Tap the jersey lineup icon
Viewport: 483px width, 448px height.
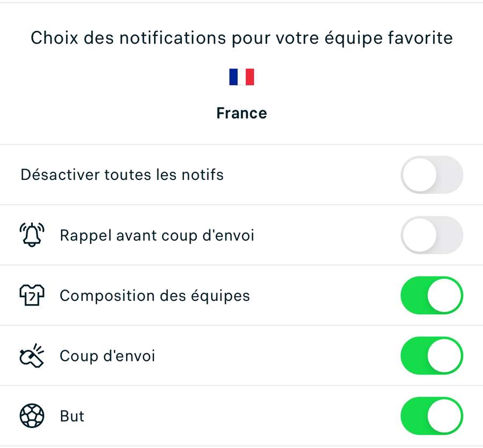(32, 295)
